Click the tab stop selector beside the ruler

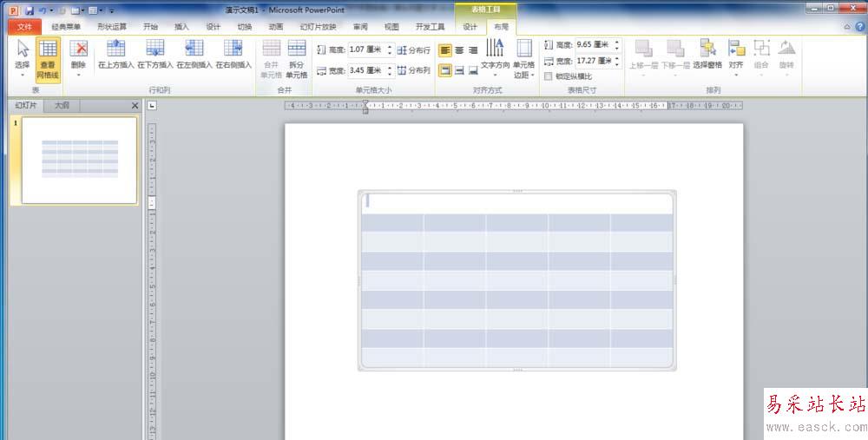(152, 105)
